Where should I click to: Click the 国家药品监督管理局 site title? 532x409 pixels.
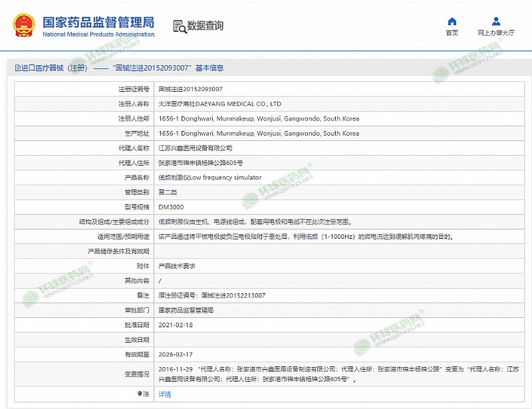point(98,21)
